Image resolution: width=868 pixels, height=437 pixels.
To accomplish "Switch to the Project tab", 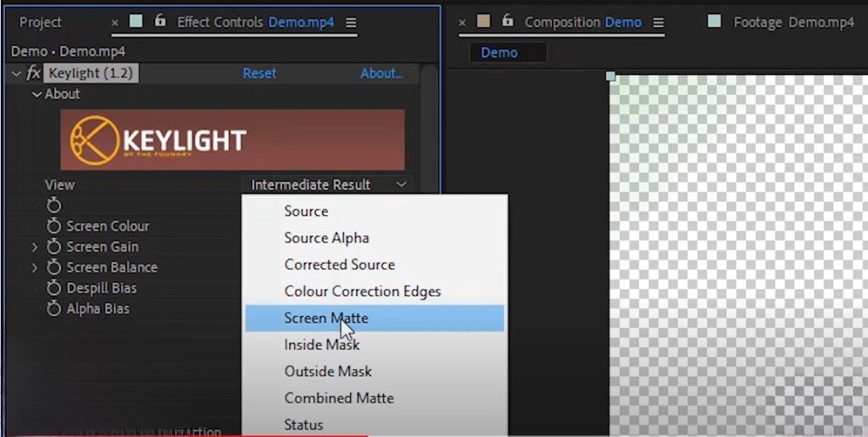I will pos(41,22).
